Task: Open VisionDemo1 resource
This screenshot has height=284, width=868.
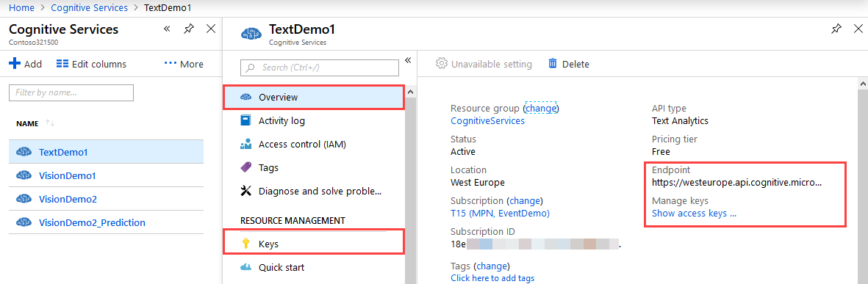Action: pos(68,175)
